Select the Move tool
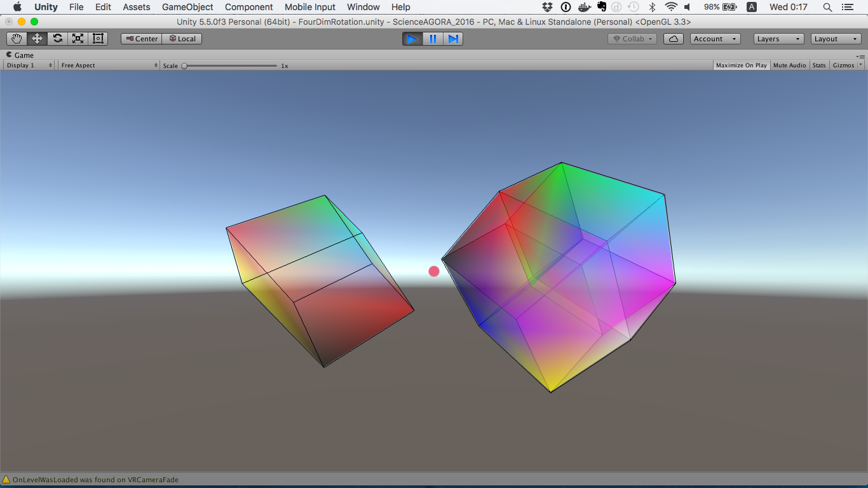Viewport: 868px width, 488px height. click(x=36, y=38)
